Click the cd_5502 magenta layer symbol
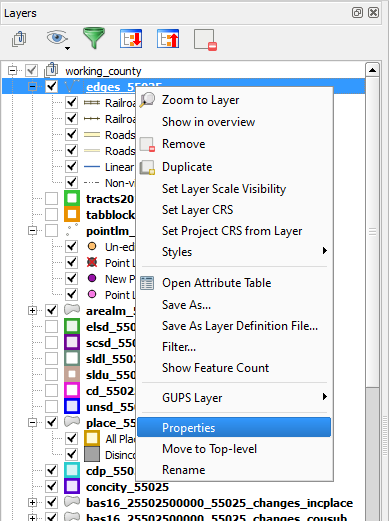Screen dimensions: 389x521 coord(72,390)
